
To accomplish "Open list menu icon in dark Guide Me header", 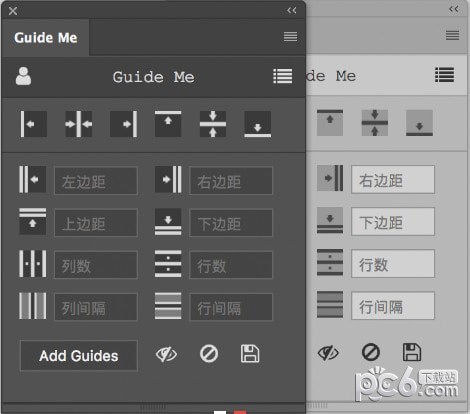I will click(x=283, y=76).
